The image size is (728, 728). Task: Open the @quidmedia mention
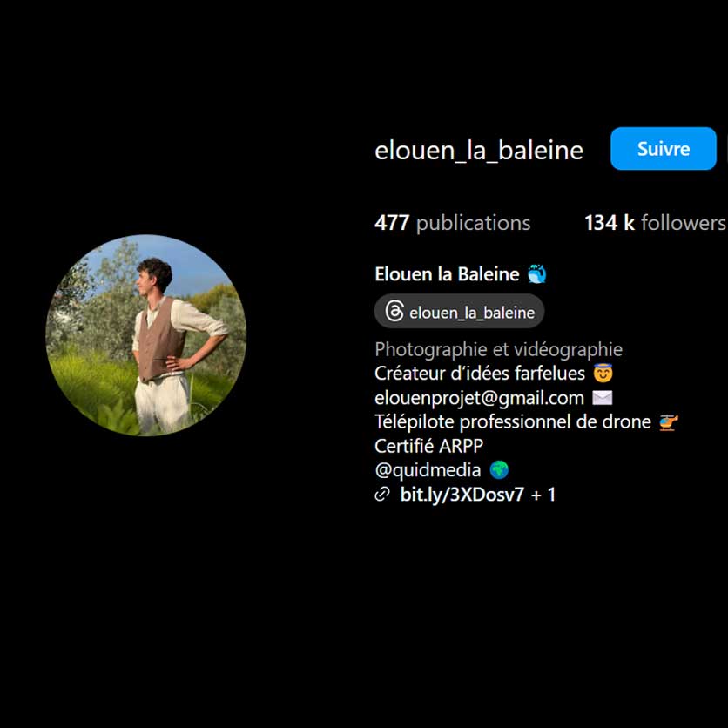tap(428, 470)
